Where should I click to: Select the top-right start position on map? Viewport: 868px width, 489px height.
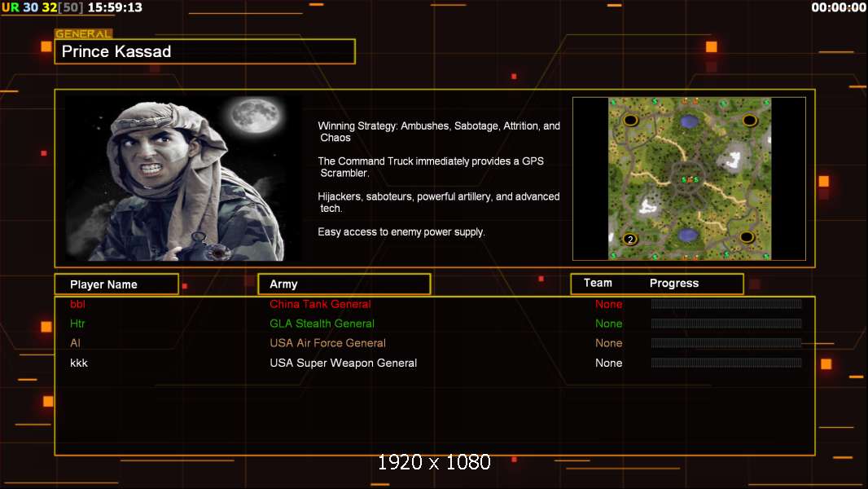click(x=750, y=120)
